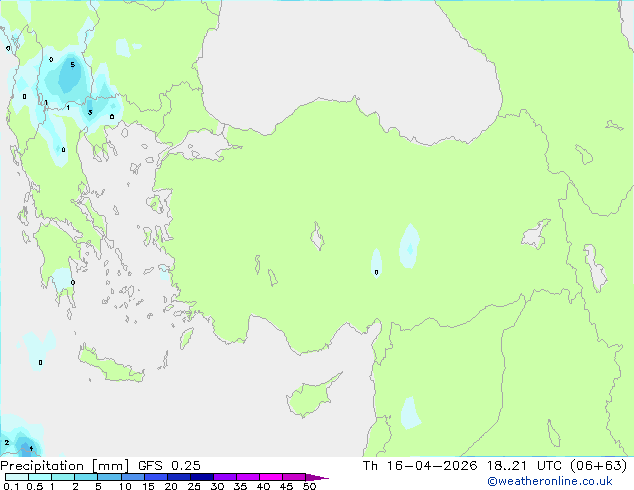Screen dimensions: 634x490
Task: Click the legend swatch between 2 and 5
Action: (86, 477)
